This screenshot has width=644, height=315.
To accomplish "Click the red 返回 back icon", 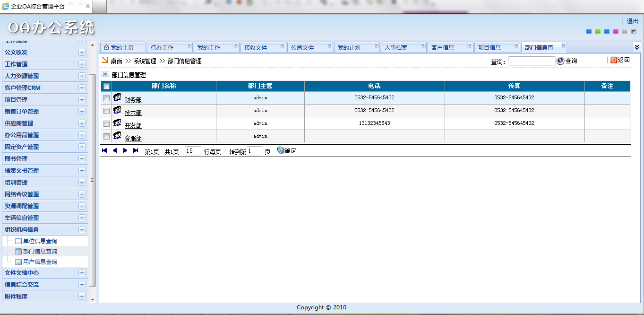I will [614, 60].
